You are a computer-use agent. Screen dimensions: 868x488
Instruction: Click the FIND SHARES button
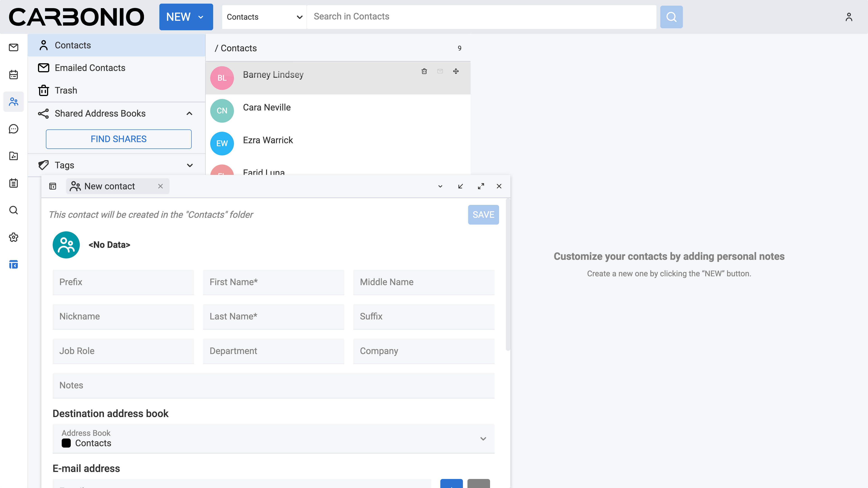[119, 139]
